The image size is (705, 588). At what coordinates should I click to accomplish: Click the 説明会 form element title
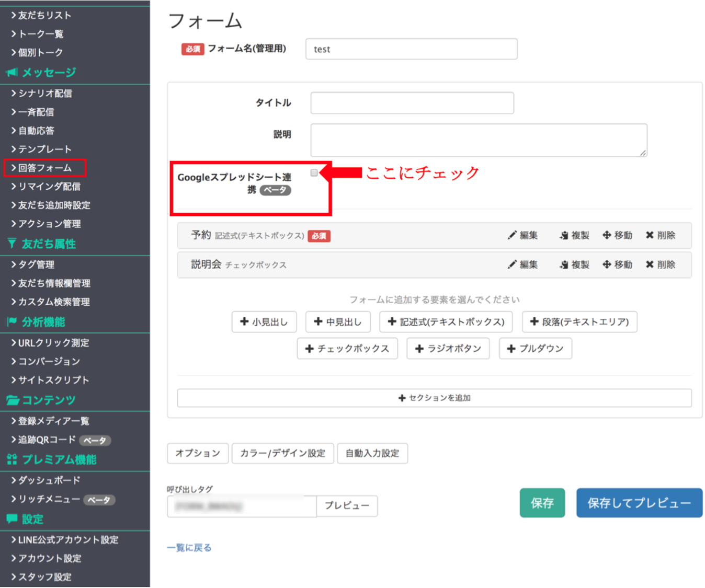[206, 264]
